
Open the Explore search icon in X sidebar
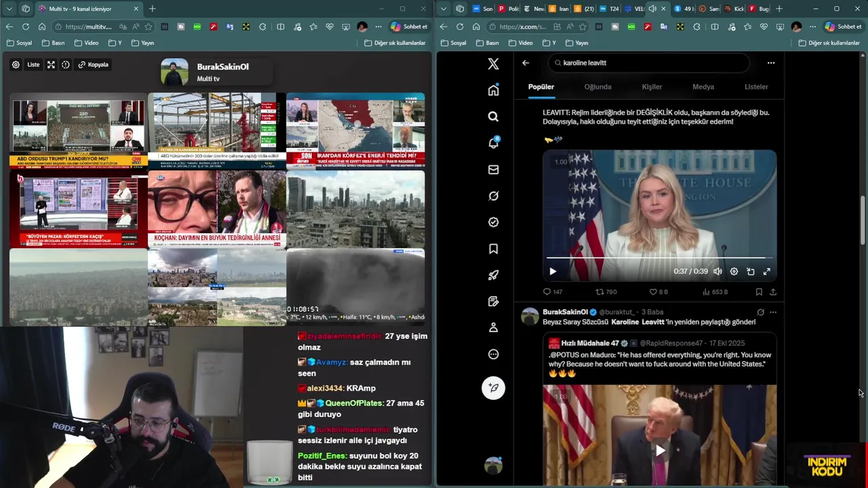coord(493,117)
